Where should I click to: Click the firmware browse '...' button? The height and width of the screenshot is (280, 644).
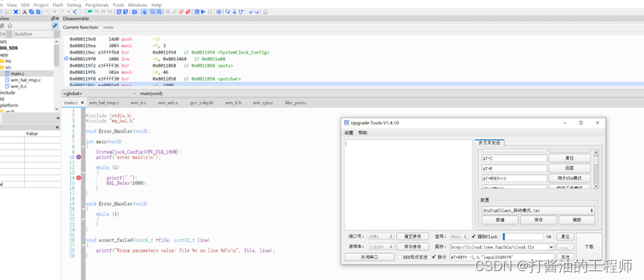point(565,247)
